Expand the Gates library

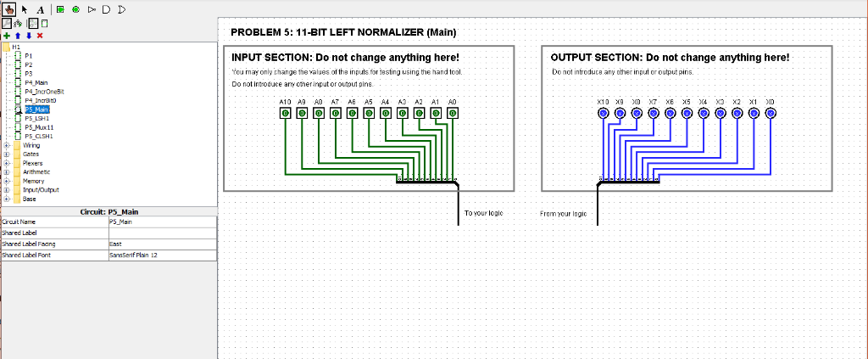[x=7, y=154]
